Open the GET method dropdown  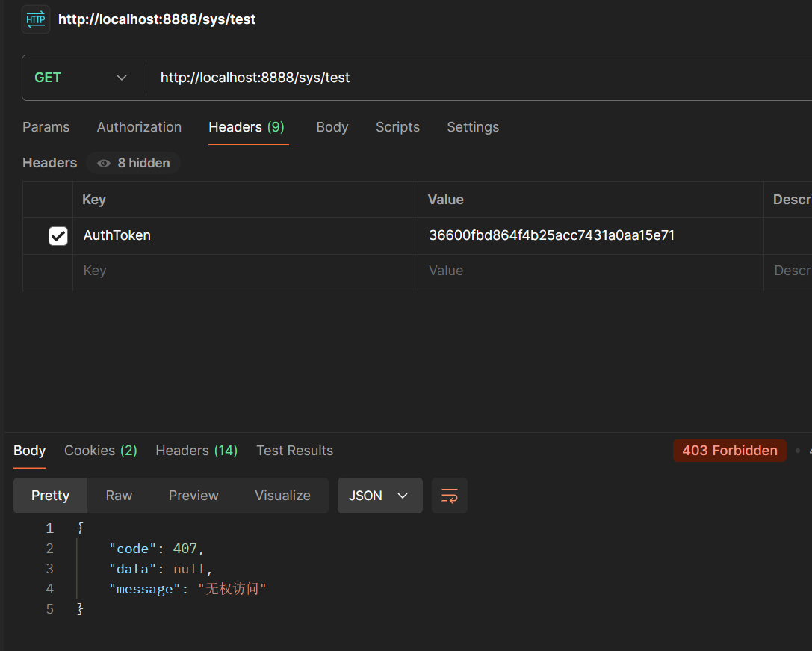81,78
